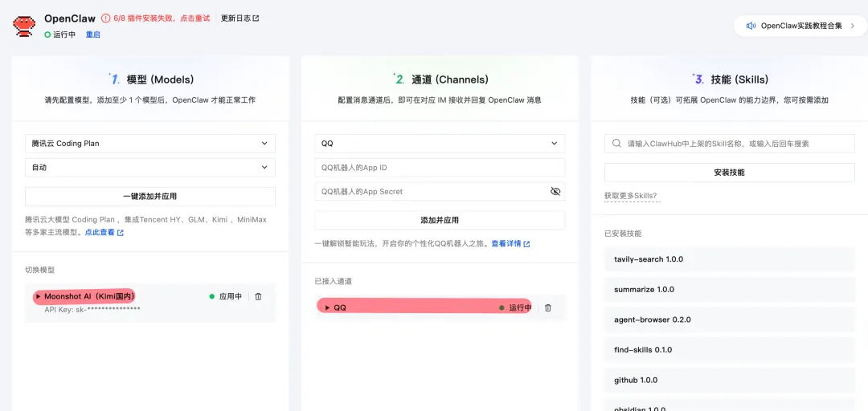Open the 查看详情 QQ robot link
868x411 pixels.
510,244
